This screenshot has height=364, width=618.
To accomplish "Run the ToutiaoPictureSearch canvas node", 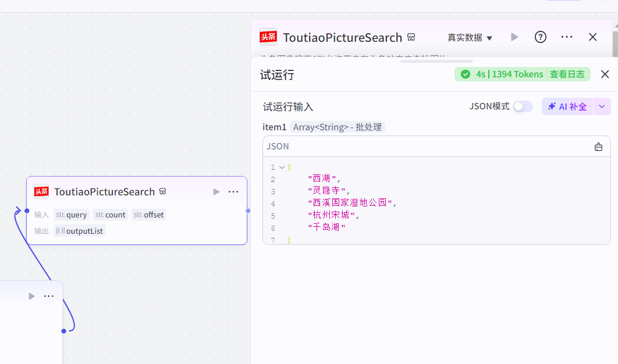I will 216,192.
